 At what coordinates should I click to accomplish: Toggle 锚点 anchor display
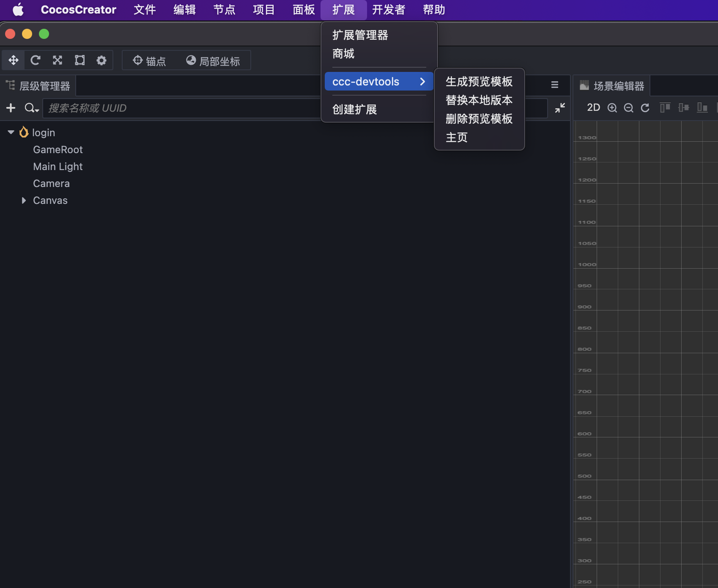click(149, 60)
